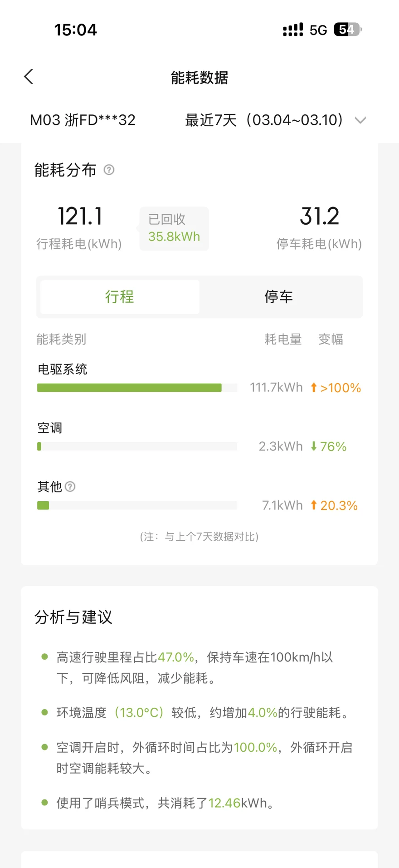Tap the 121.1 行程耗电 value
The image size is (399, 868).
80,216
